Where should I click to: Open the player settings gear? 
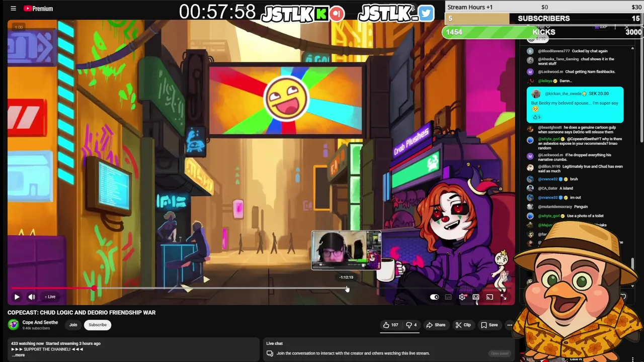462,297
